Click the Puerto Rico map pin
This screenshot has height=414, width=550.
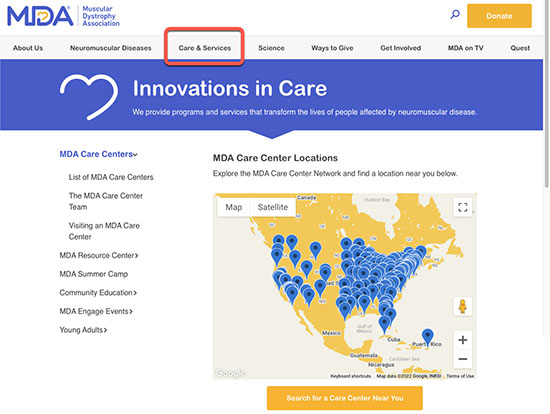[427, 336]
